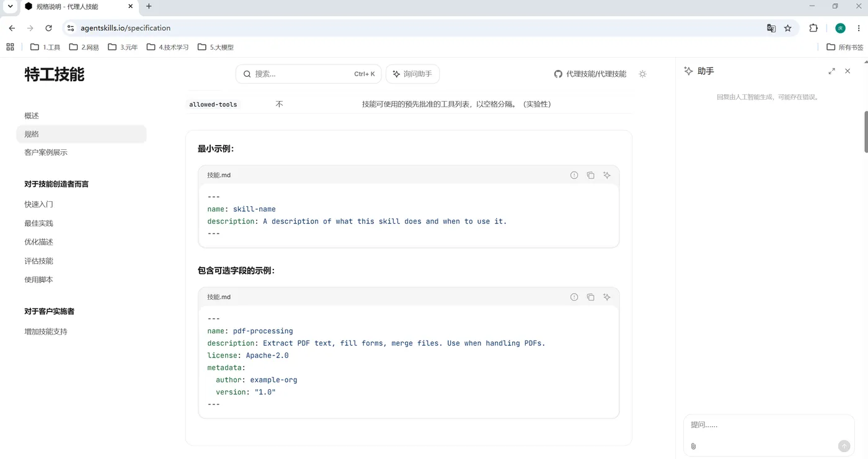Screen dimensions: 868x459
Task: Open the 2.网易 bookmarks folder
Action: click(x=84, y=47)
